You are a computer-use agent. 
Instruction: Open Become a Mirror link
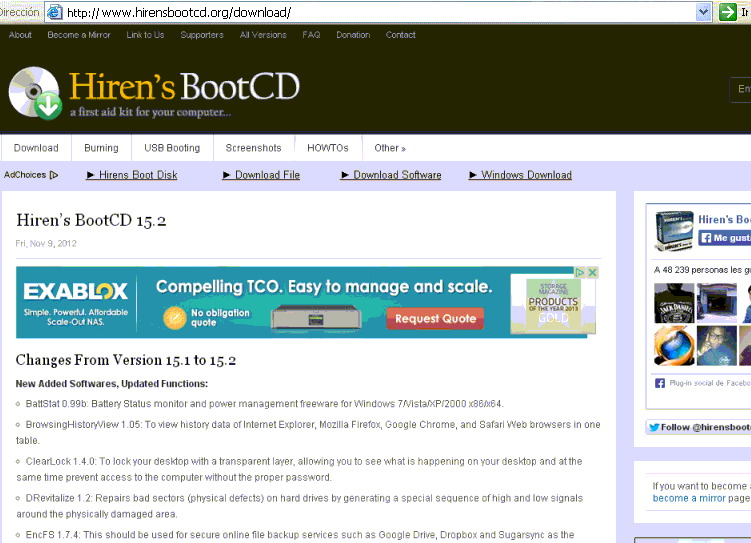[x=79, y=35]
